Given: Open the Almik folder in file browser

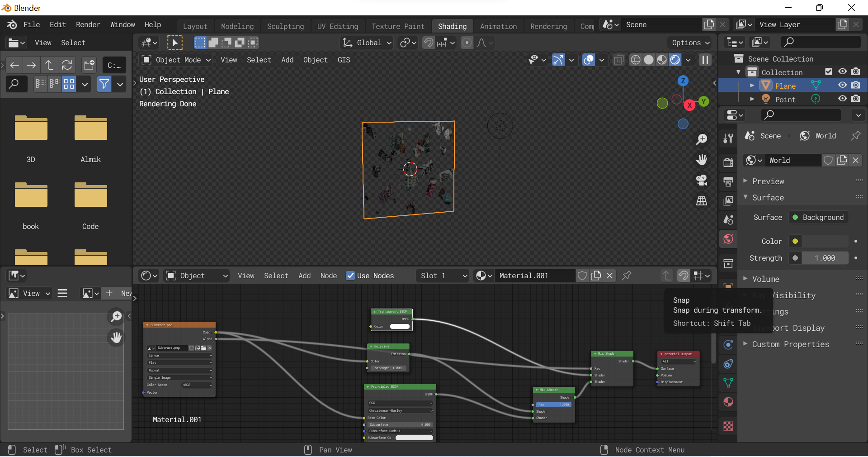Looking at the screenshot, I should (90, 138).
